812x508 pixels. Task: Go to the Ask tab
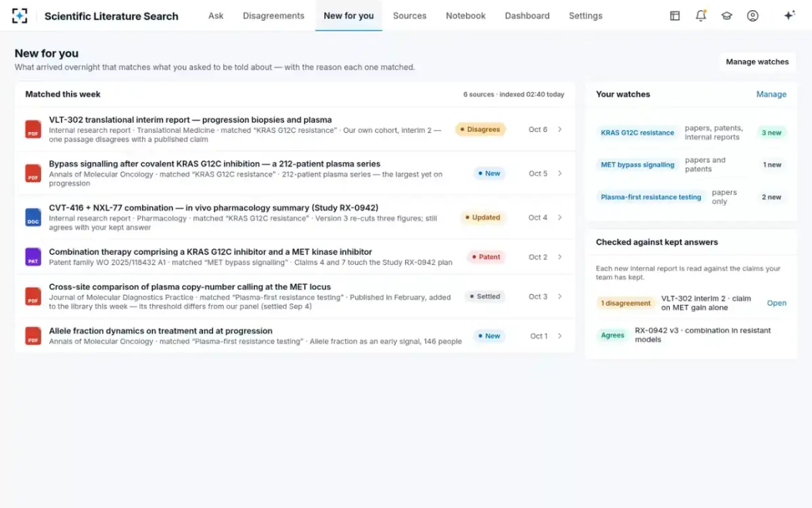click(216, 16)
